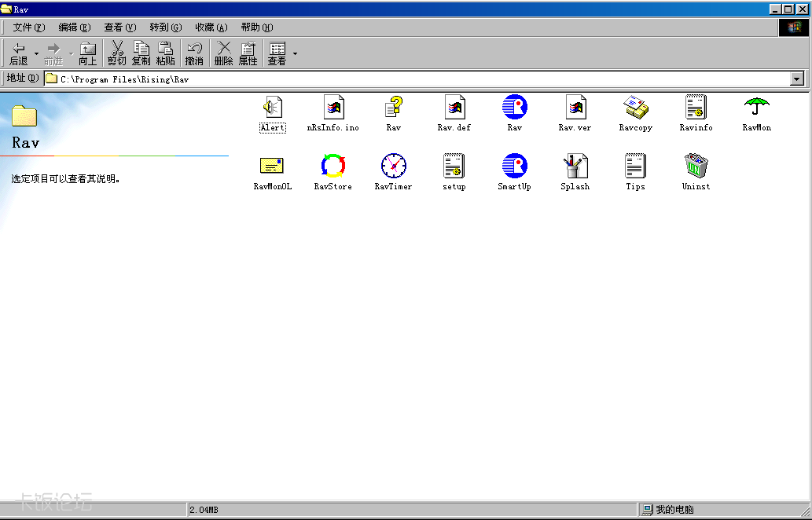Select the RavStore colored arrows icon

tap(333, 166)
